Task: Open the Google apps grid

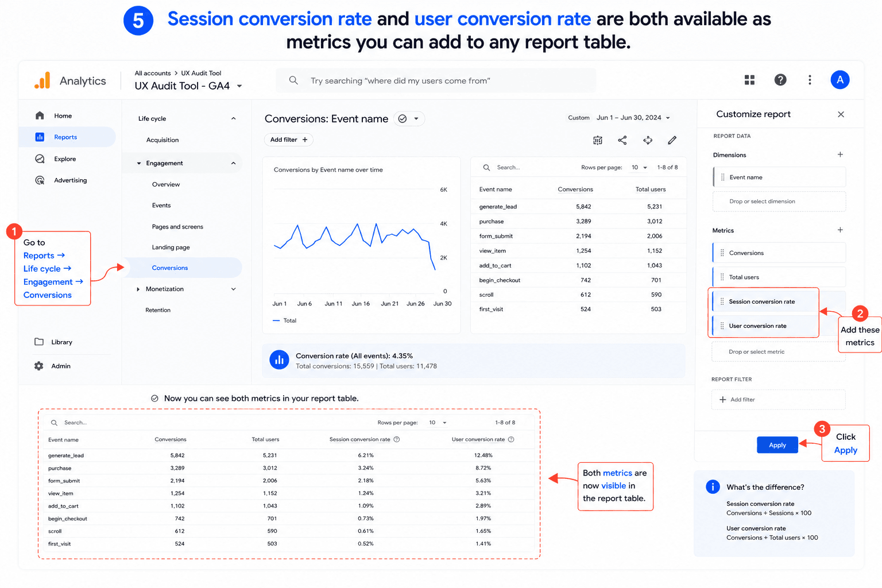Action: coord(749,80)
